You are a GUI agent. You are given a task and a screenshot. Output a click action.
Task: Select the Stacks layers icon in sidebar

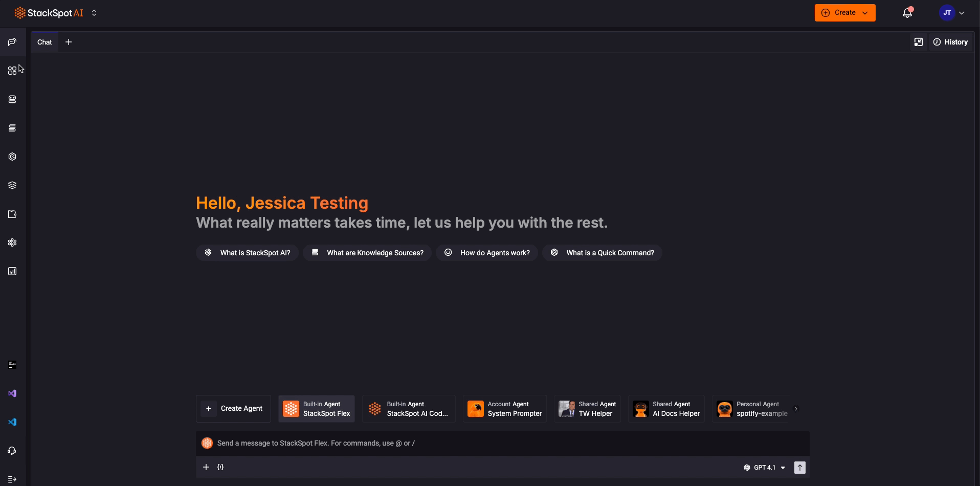point(12,185)
